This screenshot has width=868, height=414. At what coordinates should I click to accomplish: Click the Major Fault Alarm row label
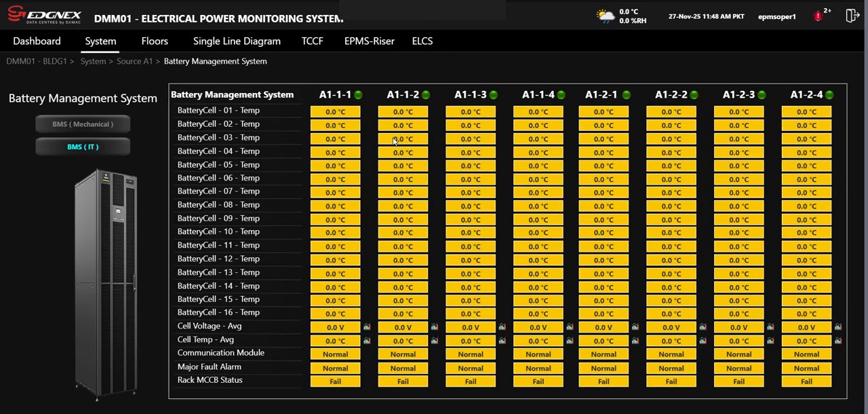tap(209, 366)
